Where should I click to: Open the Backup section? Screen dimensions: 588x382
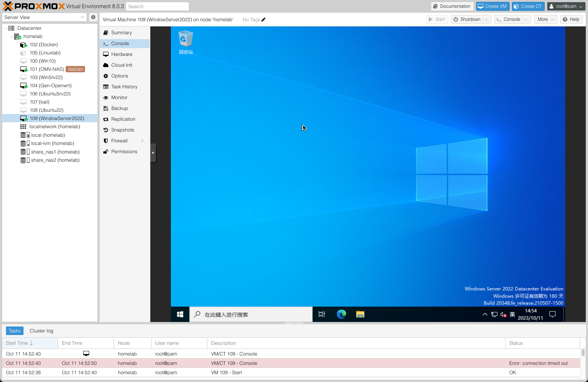click(125, 108)
